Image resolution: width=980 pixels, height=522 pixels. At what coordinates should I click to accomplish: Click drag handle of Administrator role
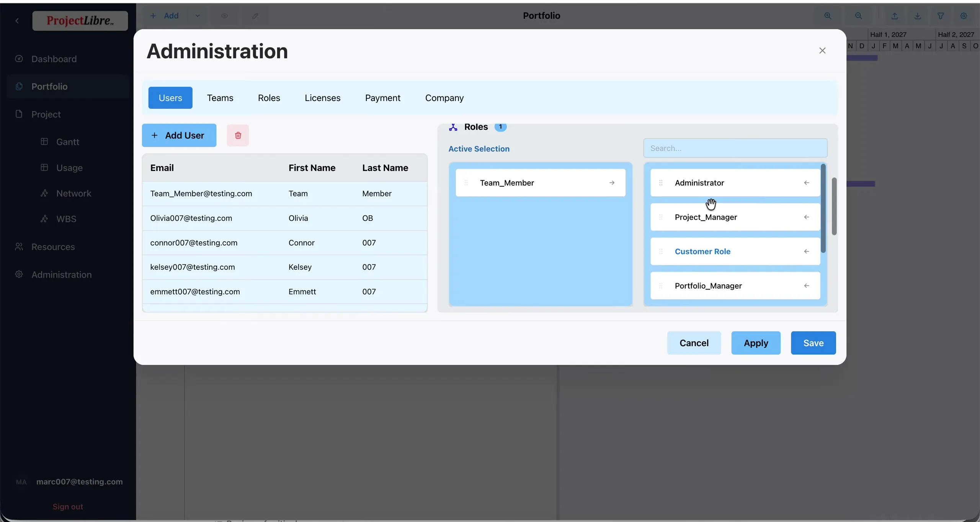click(x=661, y=183)
